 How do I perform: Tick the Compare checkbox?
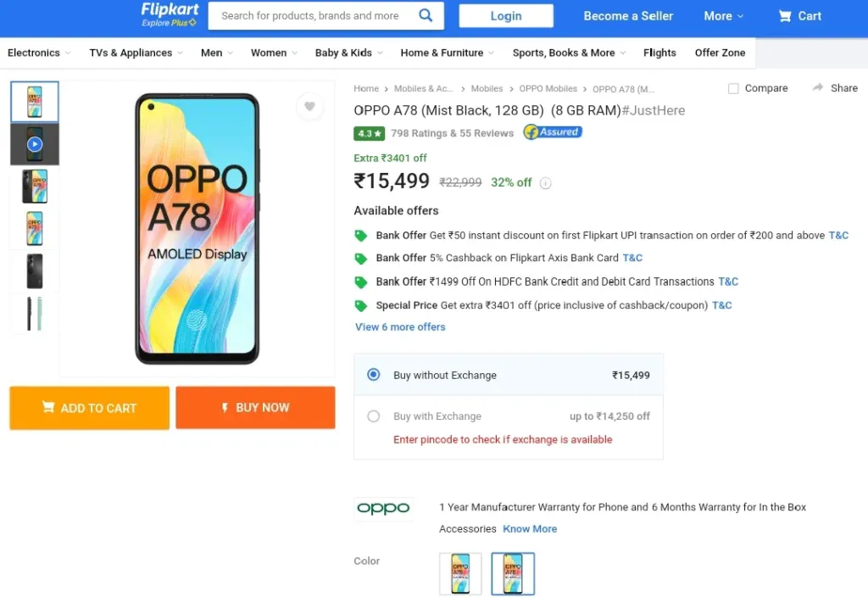(x=733, y=88)
